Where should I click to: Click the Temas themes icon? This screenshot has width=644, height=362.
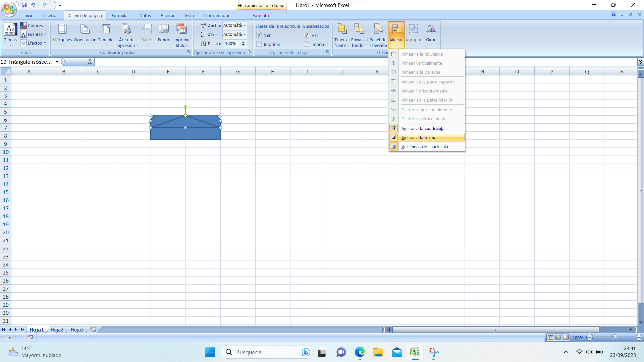coord(10,29)
